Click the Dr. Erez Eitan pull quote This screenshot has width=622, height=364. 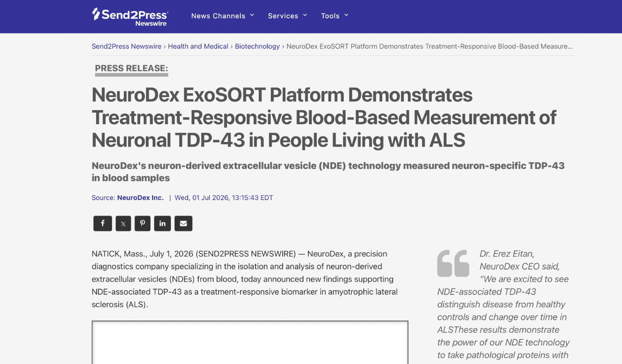coord(503,306)
